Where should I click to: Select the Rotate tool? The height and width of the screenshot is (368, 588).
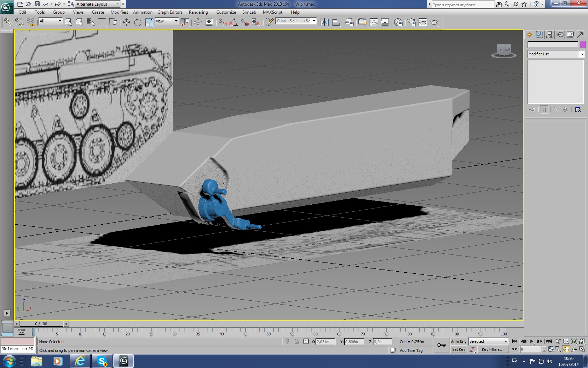coord(138,22)
